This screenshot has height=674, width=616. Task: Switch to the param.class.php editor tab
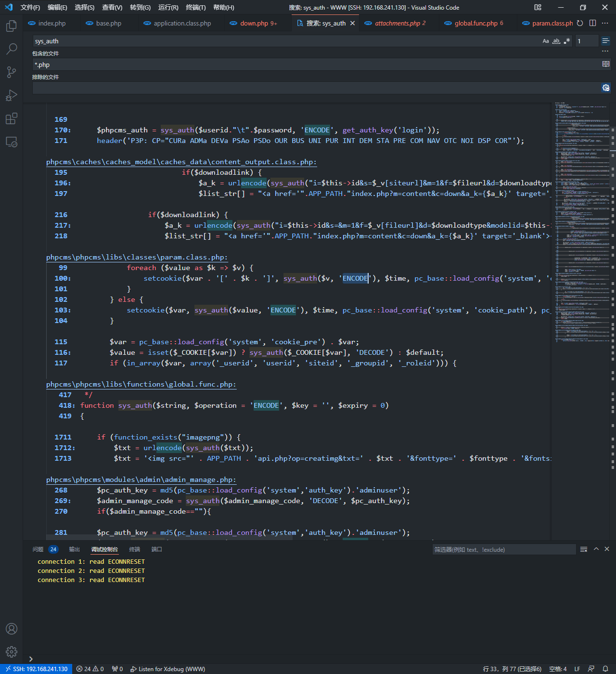[547, 23]
